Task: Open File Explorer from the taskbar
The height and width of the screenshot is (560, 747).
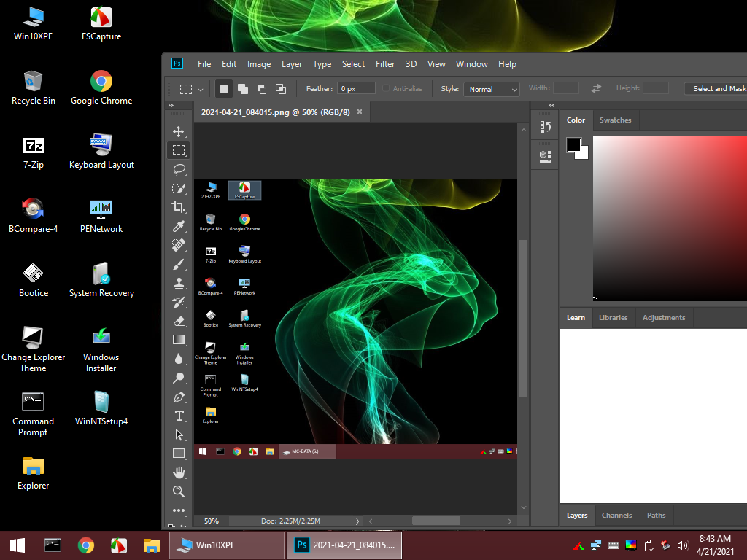Action: [x=152, y=545]
